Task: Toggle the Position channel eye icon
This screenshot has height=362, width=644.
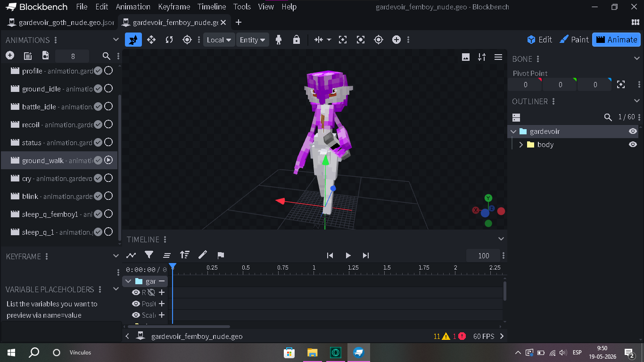Action: coord(136,304)
